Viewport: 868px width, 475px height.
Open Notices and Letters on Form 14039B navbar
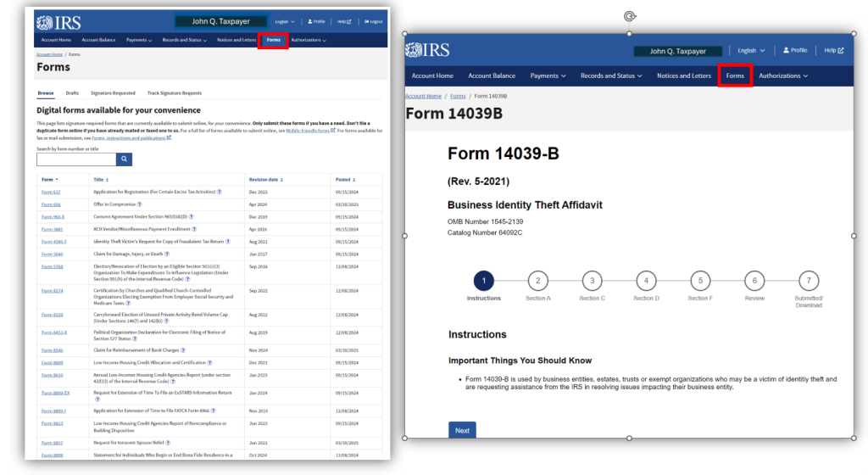(x=684, y=75)
